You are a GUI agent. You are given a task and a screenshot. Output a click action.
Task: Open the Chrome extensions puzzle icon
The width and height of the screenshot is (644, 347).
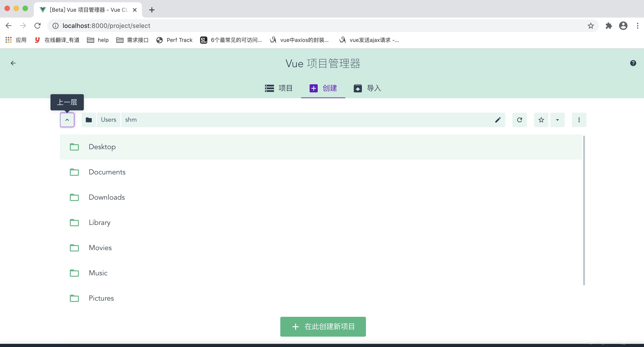(x=608, y=26)
